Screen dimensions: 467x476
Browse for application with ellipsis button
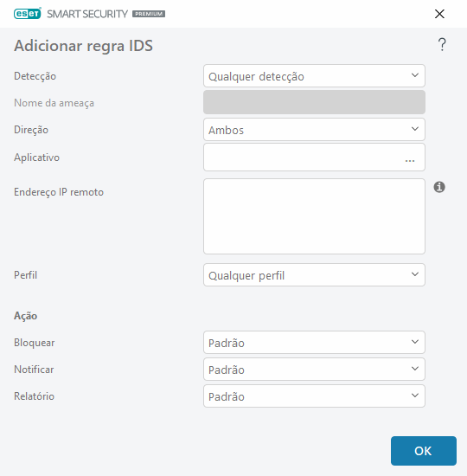click(x=410, y=160)
